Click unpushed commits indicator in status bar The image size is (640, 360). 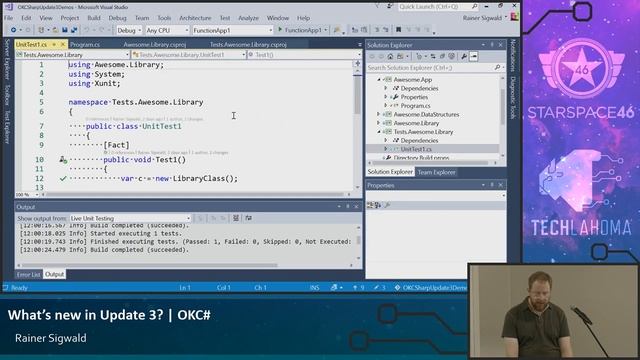click(x=358, y=288)
